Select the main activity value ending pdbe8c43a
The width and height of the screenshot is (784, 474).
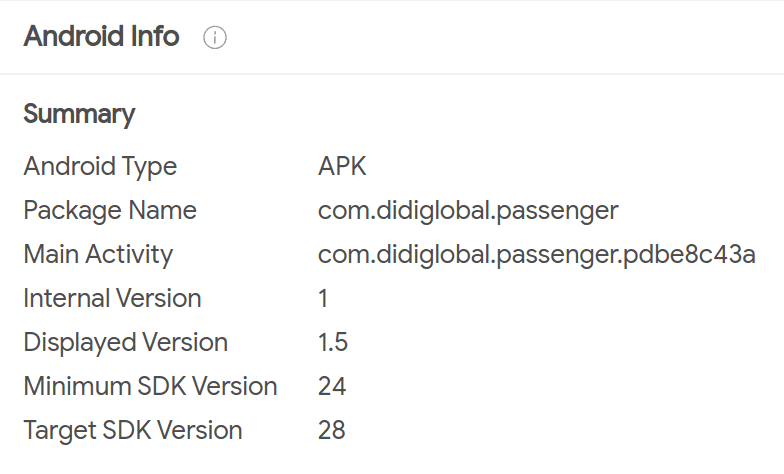point(536,254)
